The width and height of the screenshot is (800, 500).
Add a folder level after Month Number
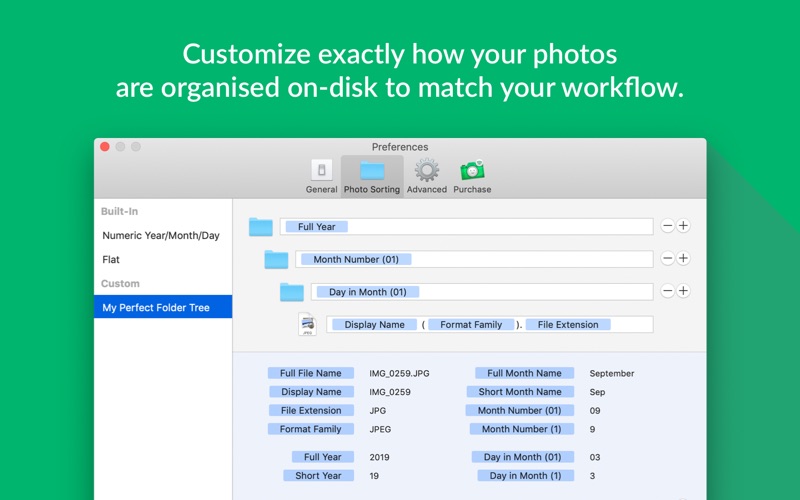click(x=683, y=258)
